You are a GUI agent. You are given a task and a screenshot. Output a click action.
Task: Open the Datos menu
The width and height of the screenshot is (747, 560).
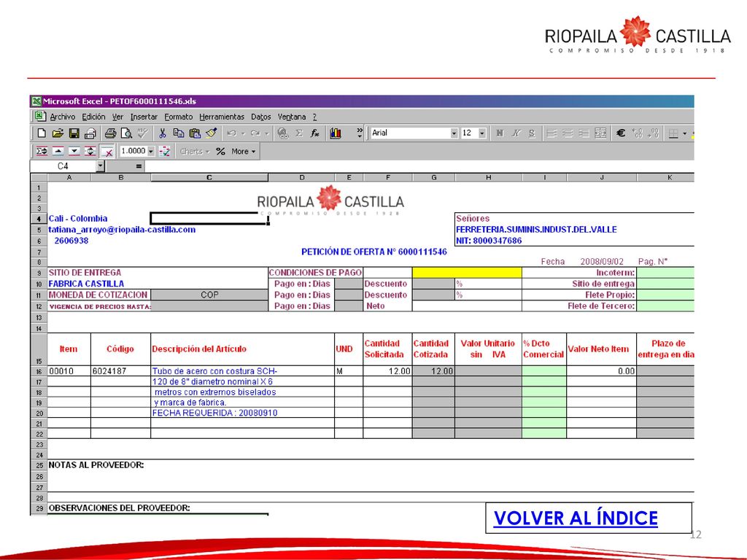[260, 117]
